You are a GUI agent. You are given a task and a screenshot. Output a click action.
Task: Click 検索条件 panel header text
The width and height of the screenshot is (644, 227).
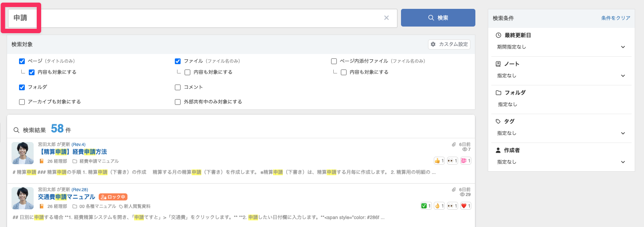(503, 18)
